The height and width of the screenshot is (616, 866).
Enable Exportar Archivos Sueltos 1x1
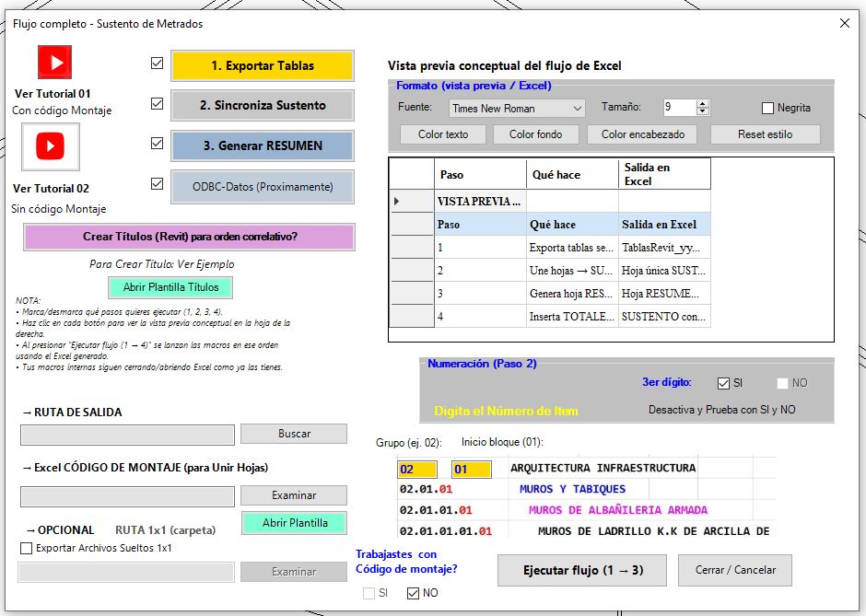click(x=26, y=549)
